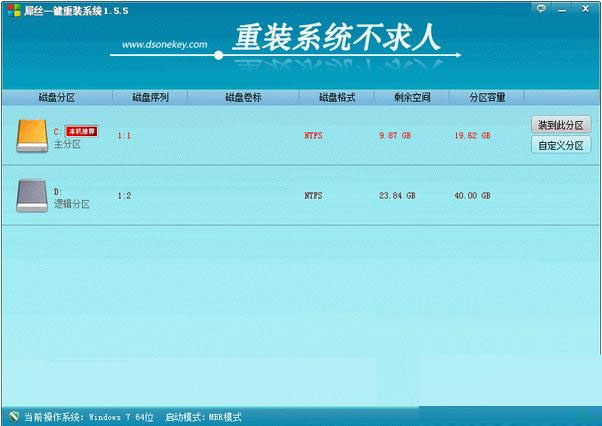Click the 40.00 GB capacity value
Image resolution: width=602 pixels, height=426 pixels.
click(472, 196)
